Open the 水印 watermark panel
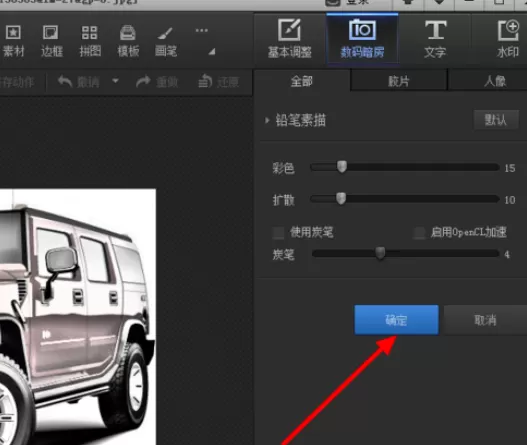Screen dimensions: 527x445 tap(508, 39)
